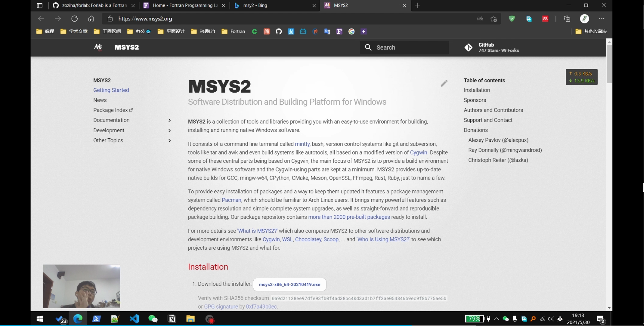Click the Back navigation arrow
Viewport: 644px width, 326px height.
tap(41, 18)
